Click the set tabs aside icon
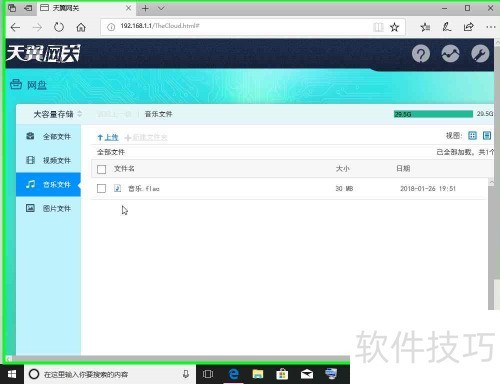The height and width of the screenshot is (384, 500). 28,8
